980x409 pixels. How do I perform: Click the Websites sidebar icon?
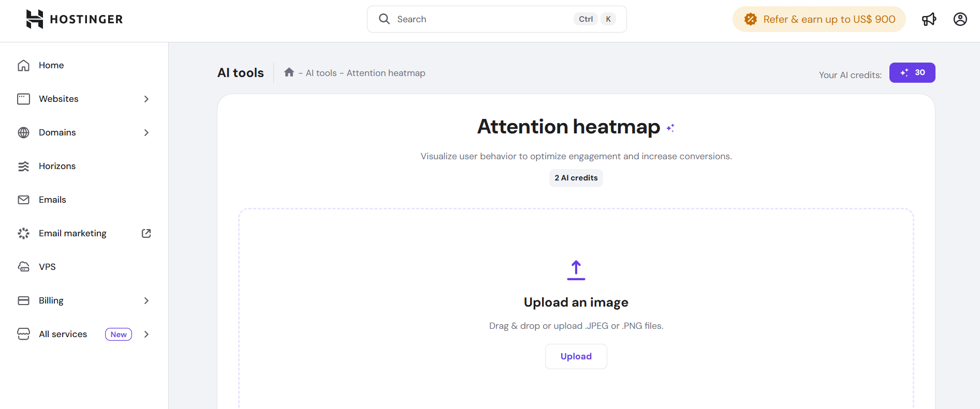click(24, 99)
